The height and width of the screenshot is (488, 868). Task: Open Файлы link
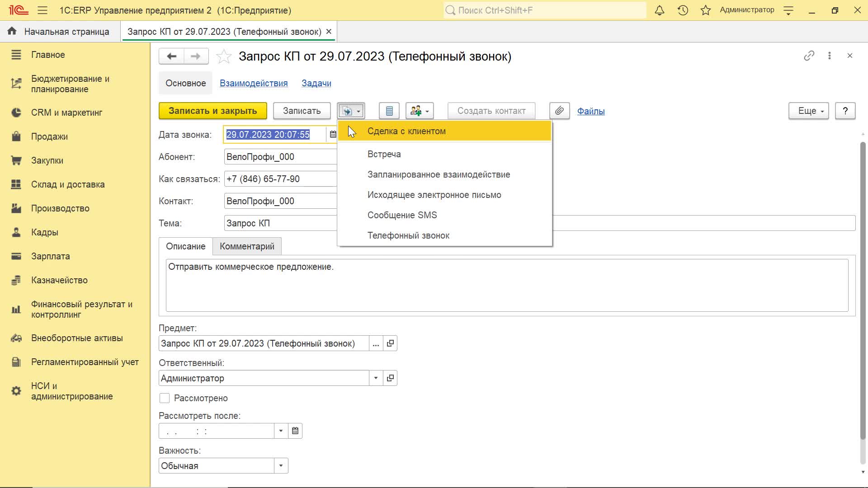[591, 111]
